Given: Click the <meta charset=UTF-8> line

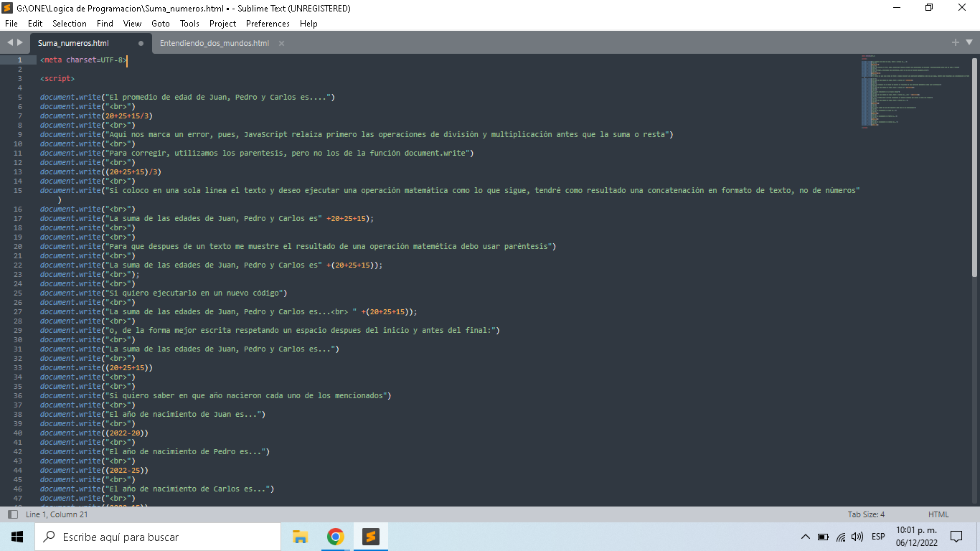Looking at the screenshot, I should (x=84, y=60).
